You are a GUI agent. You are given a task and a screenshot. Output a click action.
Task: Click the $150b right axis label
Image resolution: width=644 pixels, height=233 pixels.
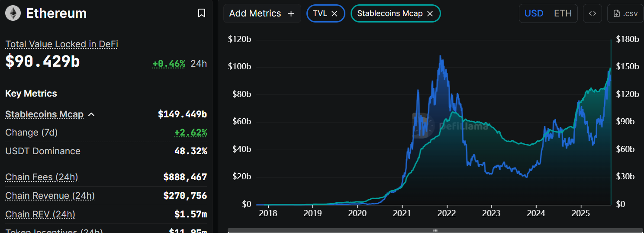(628, 67)
